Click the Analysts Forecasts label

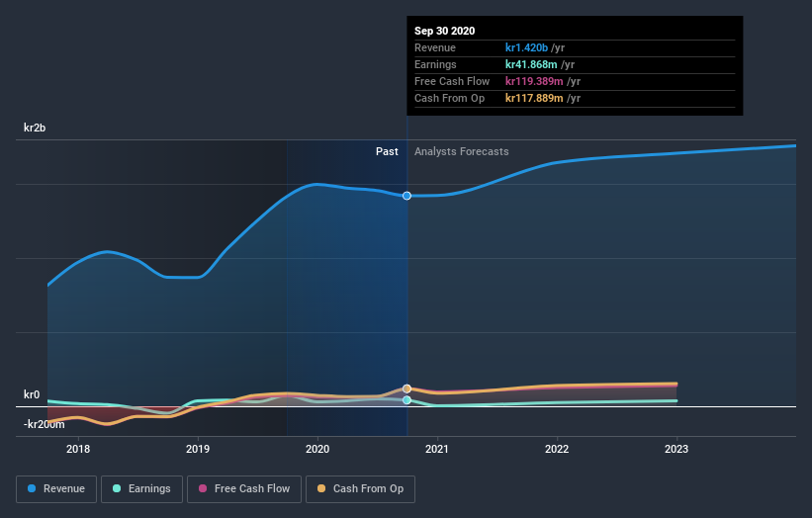(x=462, y=151)
